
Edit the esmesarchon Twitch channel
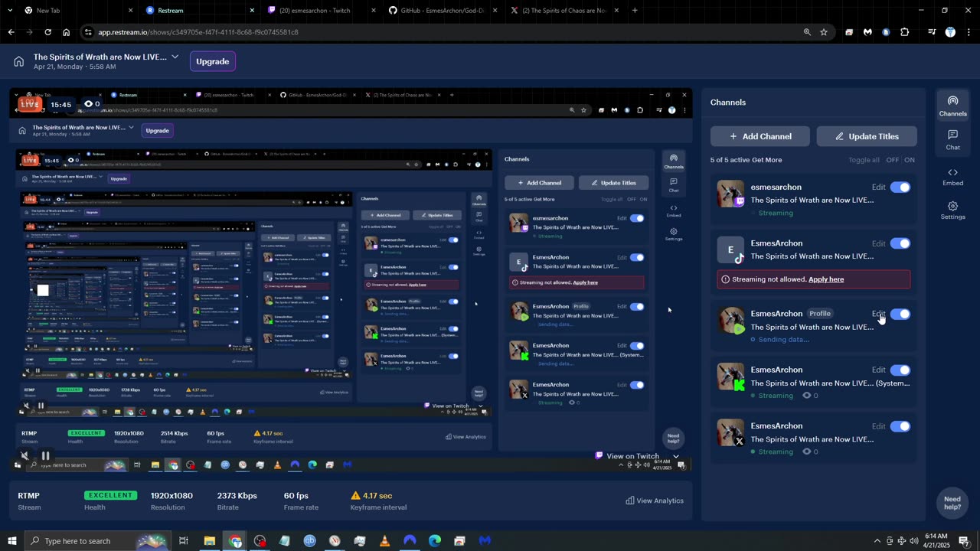point(878,187)
